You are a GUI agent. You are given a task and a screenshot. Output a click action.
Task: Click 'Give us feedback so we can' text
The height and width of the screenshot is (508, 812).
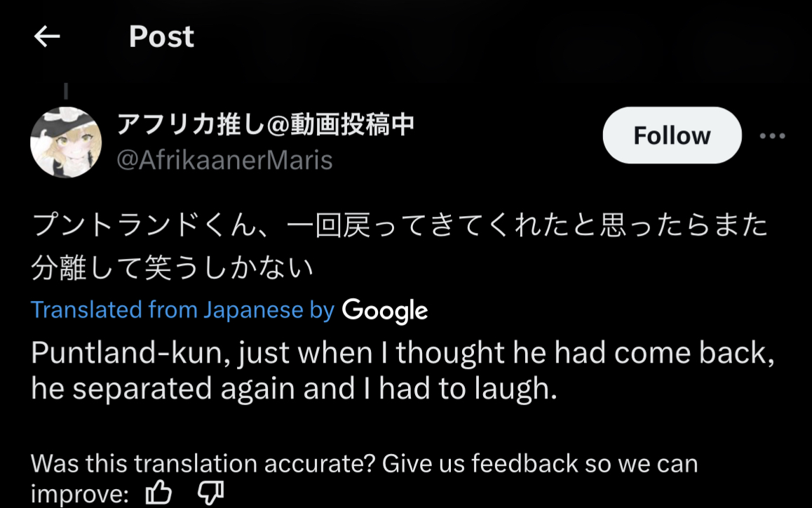540,463
